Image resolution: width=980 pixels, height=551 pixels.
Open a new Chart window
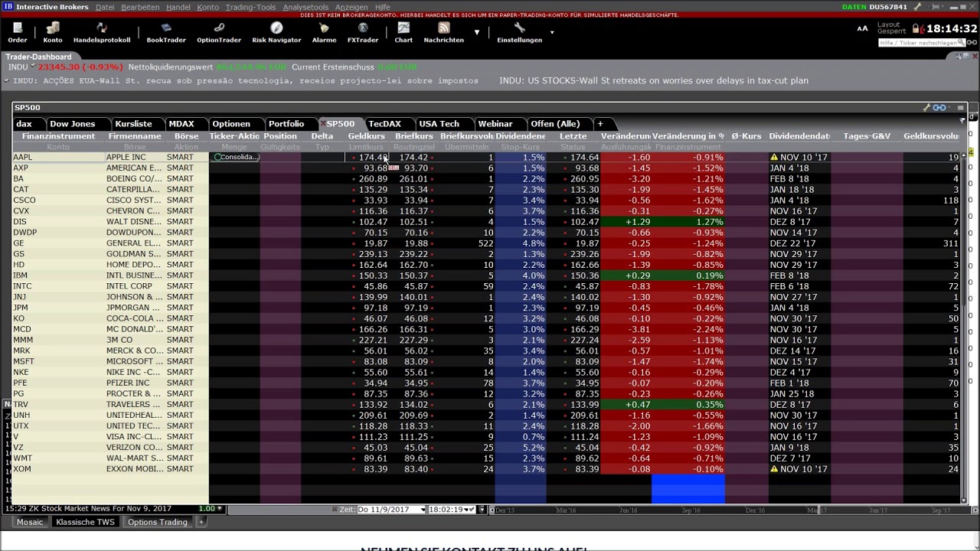403,32
